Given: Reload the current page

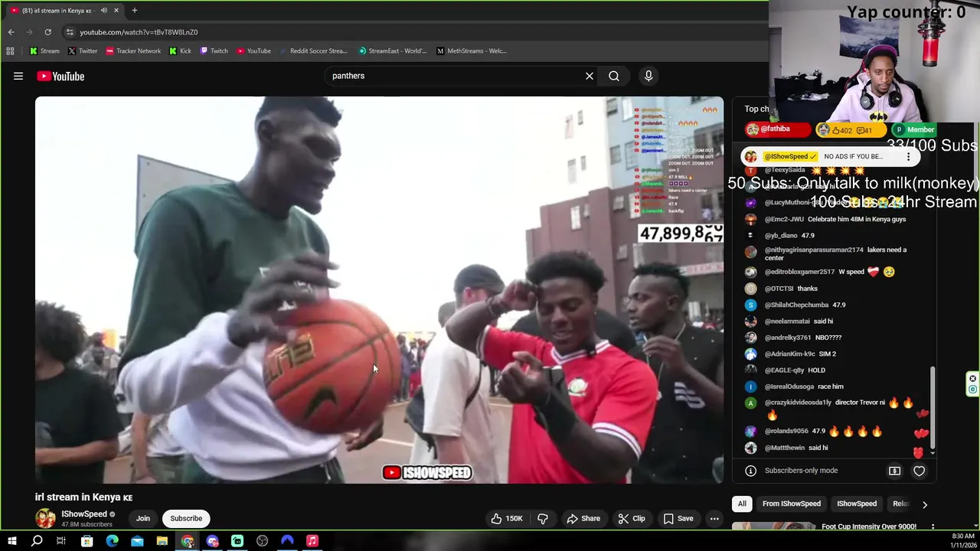Looking at the screenshot, I should coord(47,32).
